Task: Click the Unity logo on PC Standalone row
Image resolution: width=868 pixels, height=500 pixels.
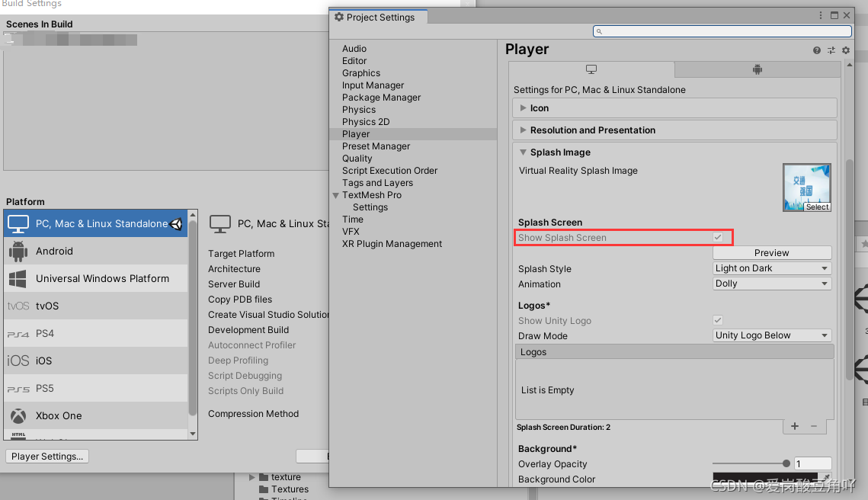Action: pyautogui.click(x=177, y=223)
